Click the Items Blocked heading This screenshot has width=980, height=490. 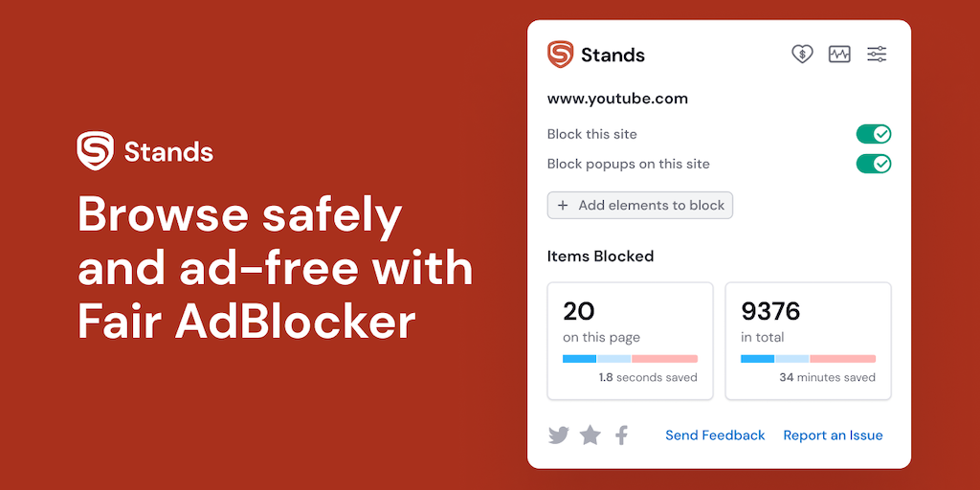pyautogui.click(x=600, y=256)
